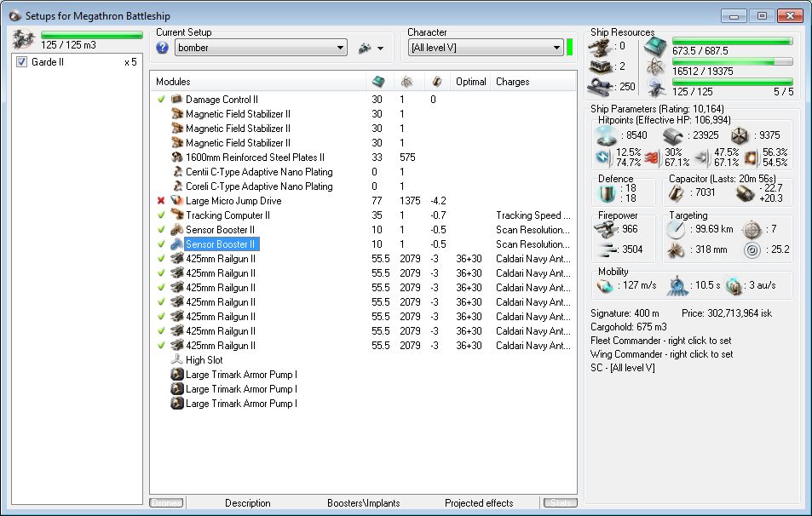Viewport: 812px width, 516px height.
Task: Click Centii C-Type Adaptive Nano Plating icon
Action: click(x=177, y=171)
